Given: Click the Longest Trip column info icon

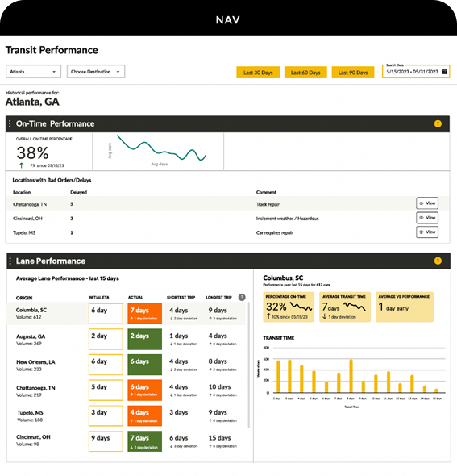Looking at the screenshot, I should [x=242, y=297].
